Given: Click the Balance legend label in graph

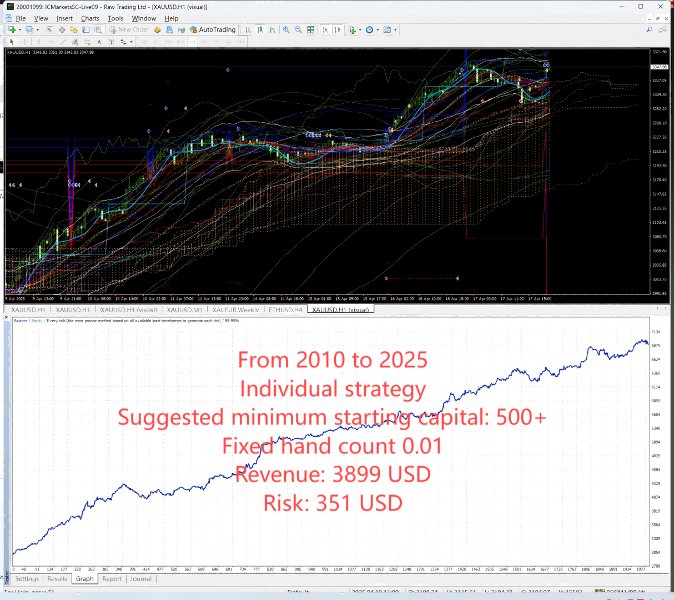Looking at the screenshot, I should tap(21, 321).
